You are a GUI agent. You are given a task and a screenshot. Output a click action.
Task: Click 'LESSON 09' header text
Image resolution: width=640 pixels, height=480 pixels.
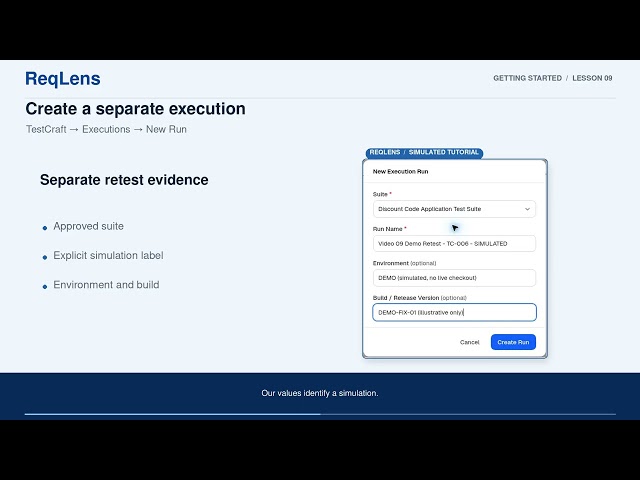592,78
